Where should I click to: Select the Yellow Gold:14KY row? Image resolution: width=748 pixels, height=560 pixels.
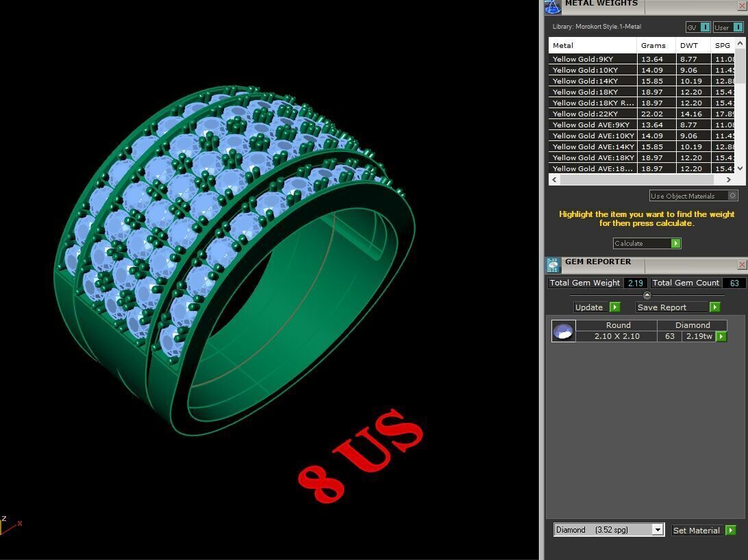pos(642,81)
